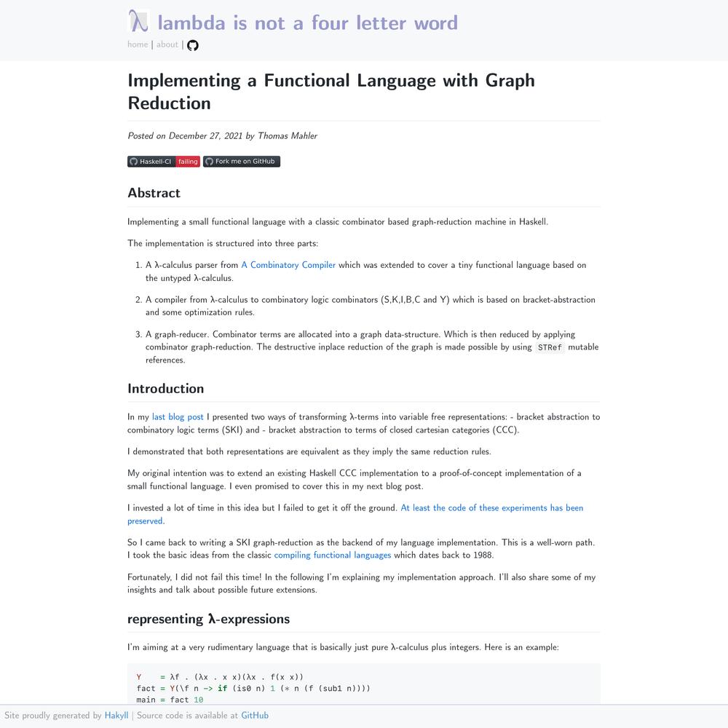Follow the word preserved in that link
Screen dimensions: 728x728
(146, 521)
